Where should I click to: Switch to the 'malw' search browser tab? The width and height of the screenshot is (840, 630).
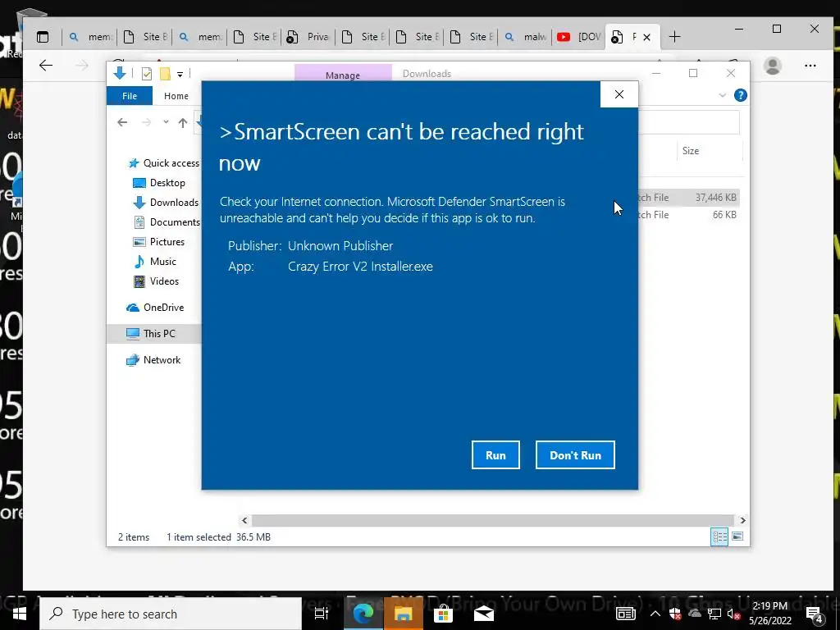click(525, 37)
